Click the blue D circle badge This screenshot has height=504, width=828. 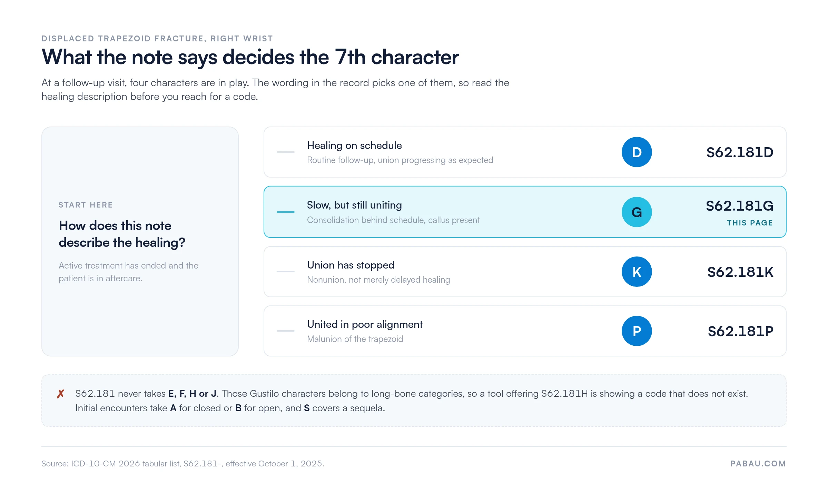click(x=637, y=152)
